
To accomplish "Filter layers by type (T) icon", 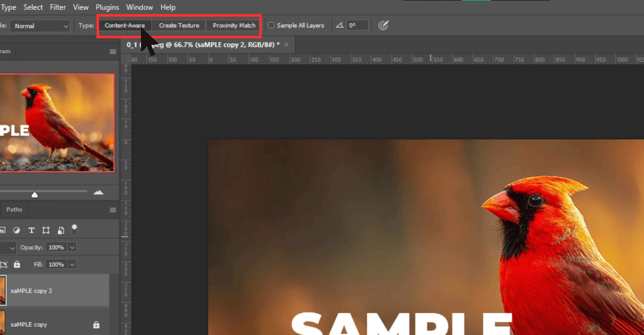I will pos(31,230).
